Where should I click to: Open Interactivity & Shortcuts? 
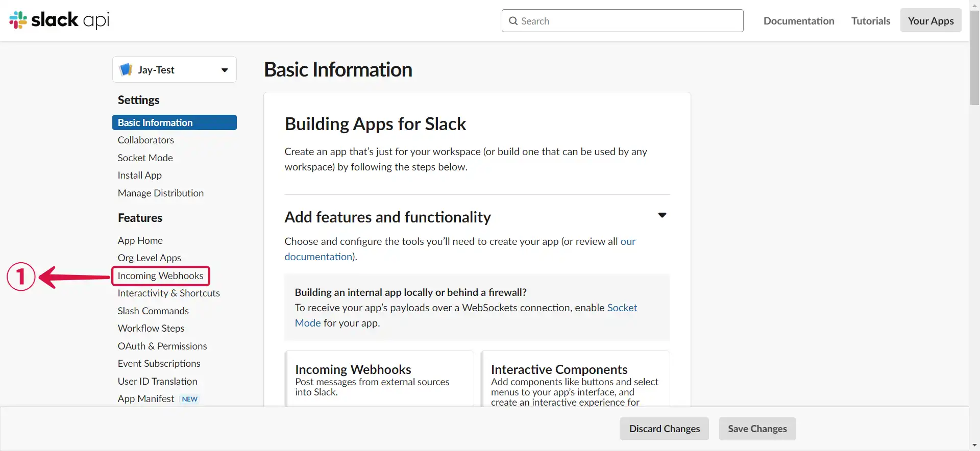coord(169,293)
